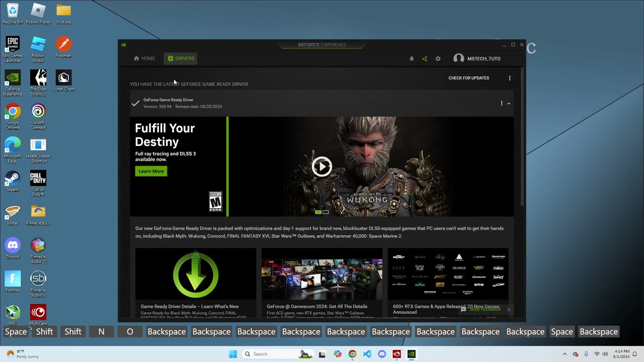Open the driver options three-dot menu

click(502, 103)
